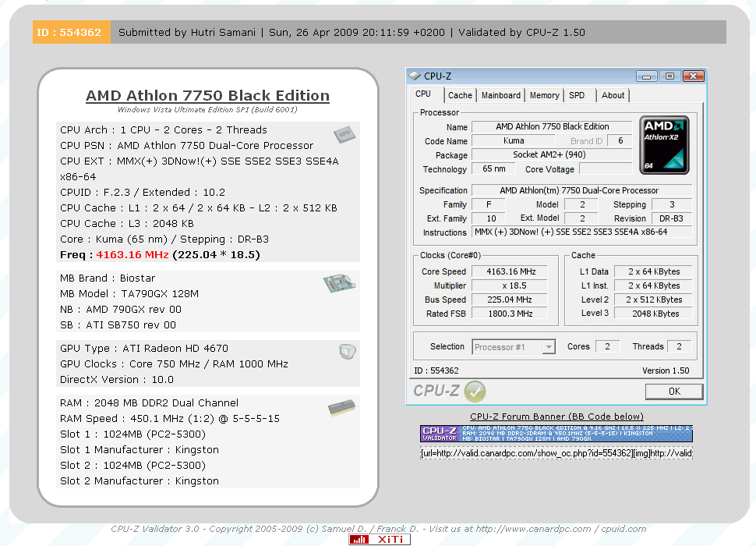
Task: Click the motherboard icon beside MB Brand
Action: pyautogui.click(x=339, y=283)
